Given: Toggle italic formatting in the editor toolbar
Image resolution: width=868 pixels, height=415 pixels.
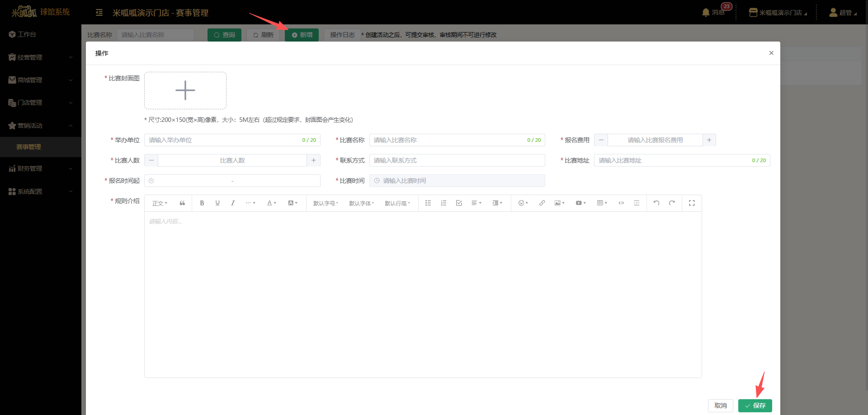Looking at the screenshot, I should click(x=233, y=203).
